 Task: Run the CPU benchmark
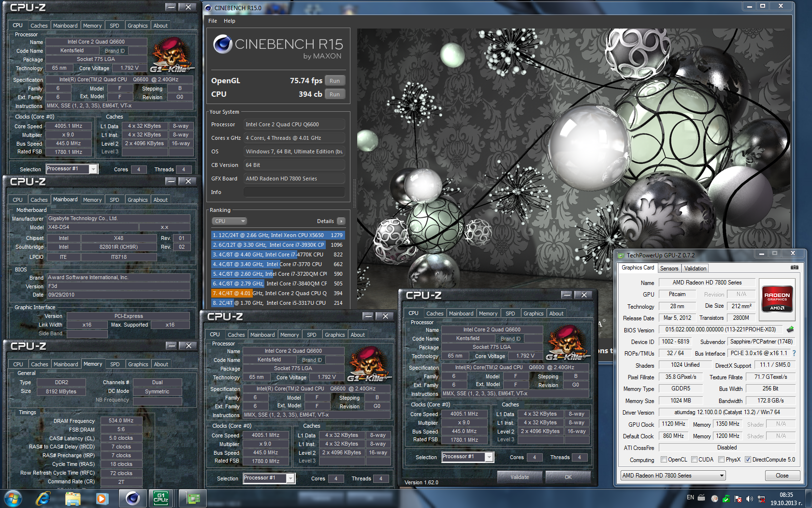[334, 94]
